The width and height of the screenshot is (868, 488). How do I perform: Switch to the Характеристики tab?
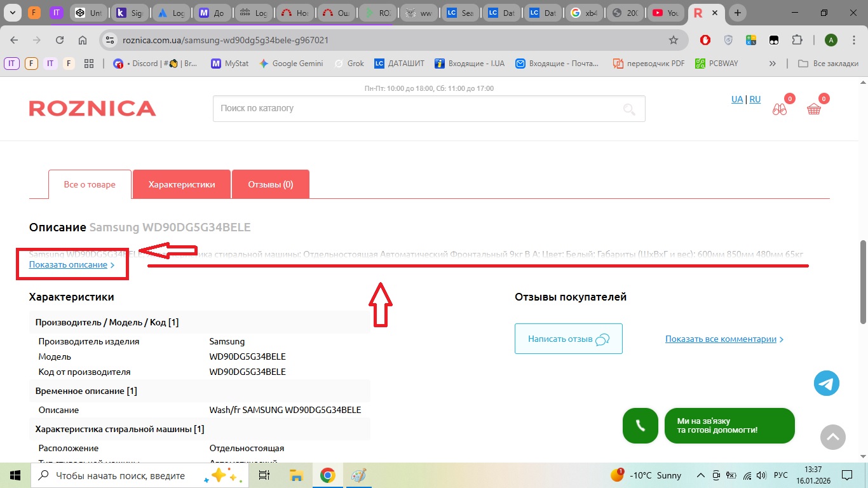[x=182, y=184]
